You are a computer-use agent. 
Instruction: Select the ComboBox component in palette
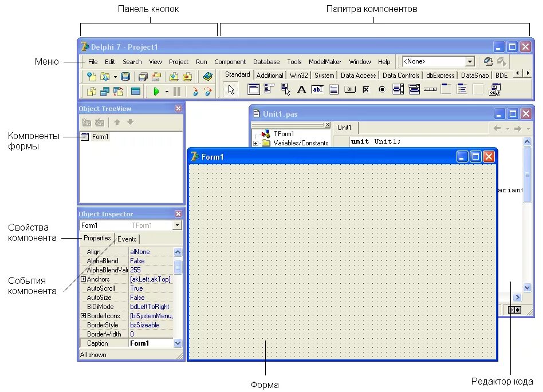tap(414, 90)
